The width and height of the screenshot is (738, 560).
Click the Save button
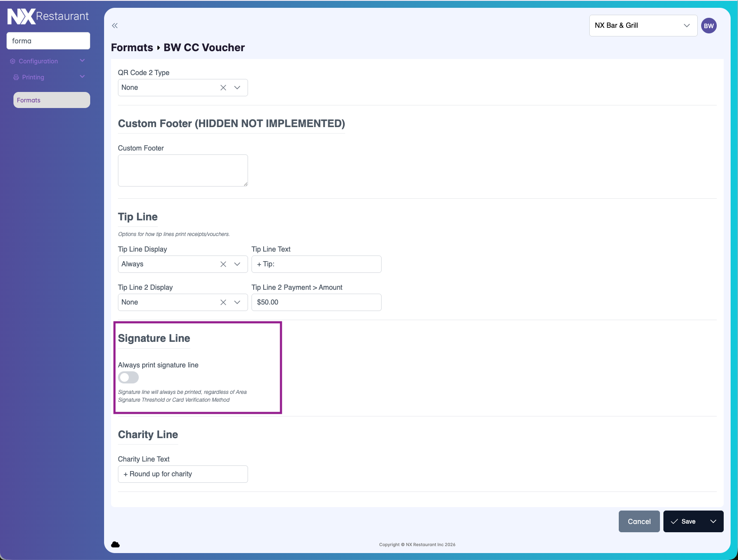click(x=683, y=521)
